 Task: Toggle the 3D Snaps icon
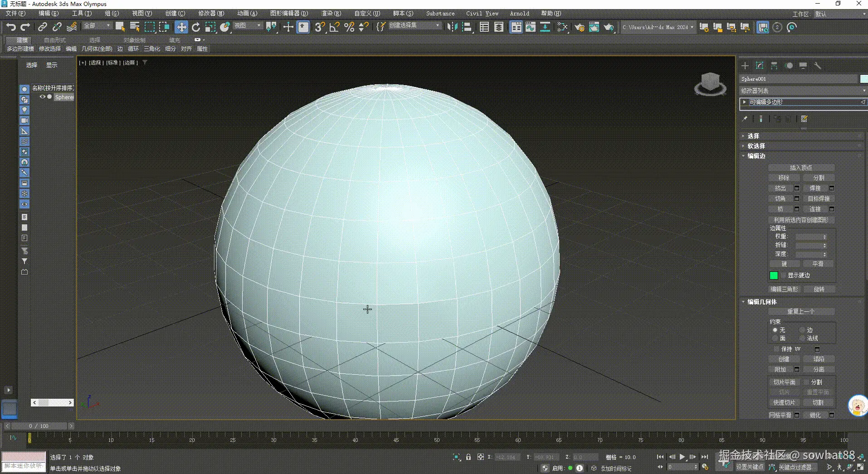tap(320, 27)
